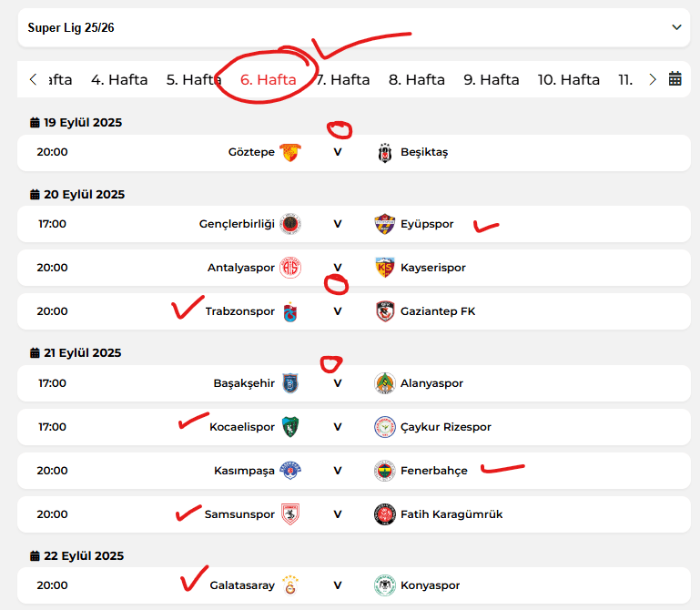
Task: Click the Beşiktaş club crest
Action: click(385, 153)
